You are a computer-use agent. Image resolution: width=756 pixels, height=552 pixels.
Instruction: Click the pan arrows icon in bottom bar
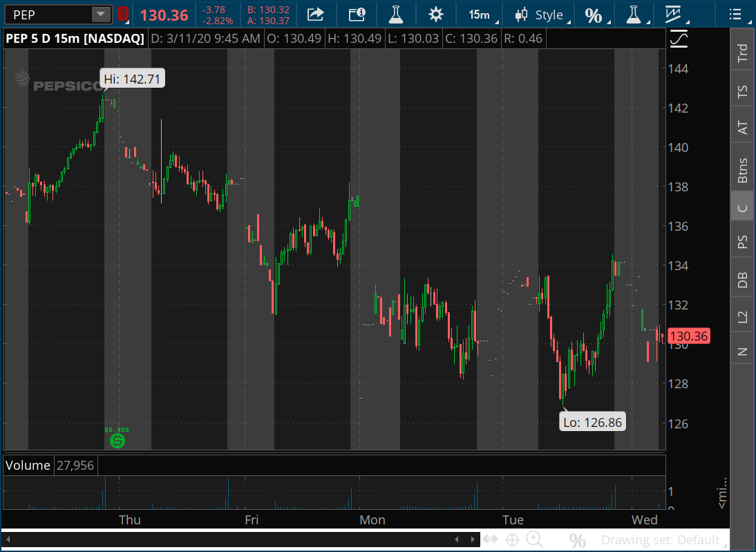click(x=491, y=540)
